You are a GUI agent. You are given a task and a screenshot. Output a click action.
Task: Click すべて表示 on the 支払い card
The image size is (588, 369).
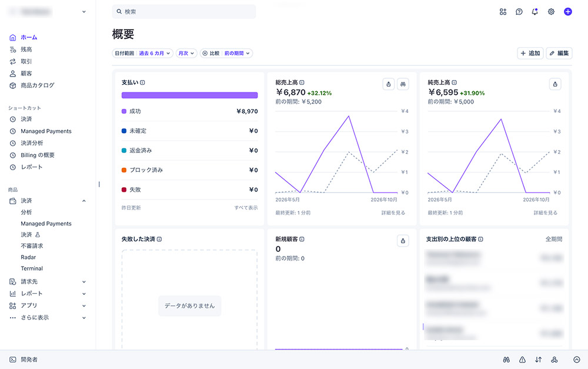pyautogui.click(x=246, y=208)
